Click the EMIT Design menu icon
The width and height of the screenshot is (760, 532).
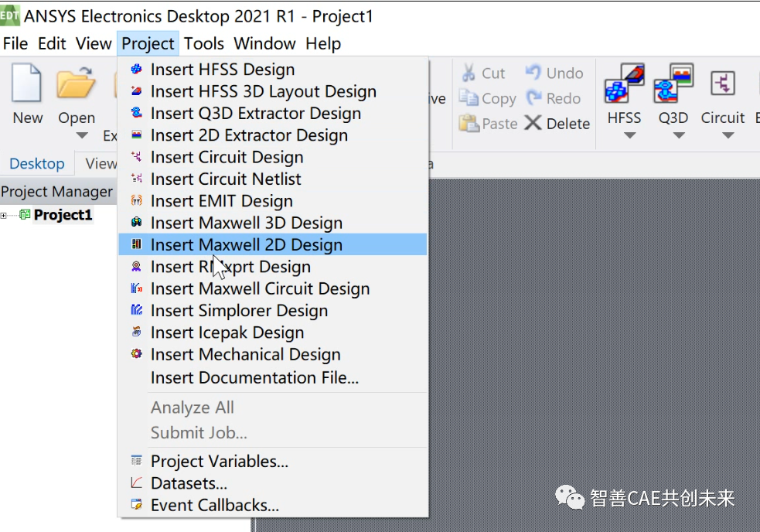tap(137, 199)
